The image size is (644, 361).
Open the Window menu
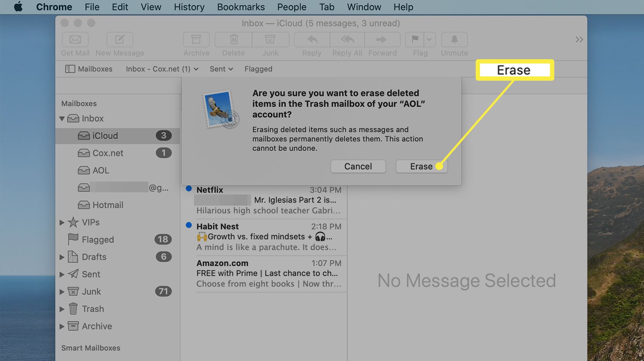(x=364, y=7)
